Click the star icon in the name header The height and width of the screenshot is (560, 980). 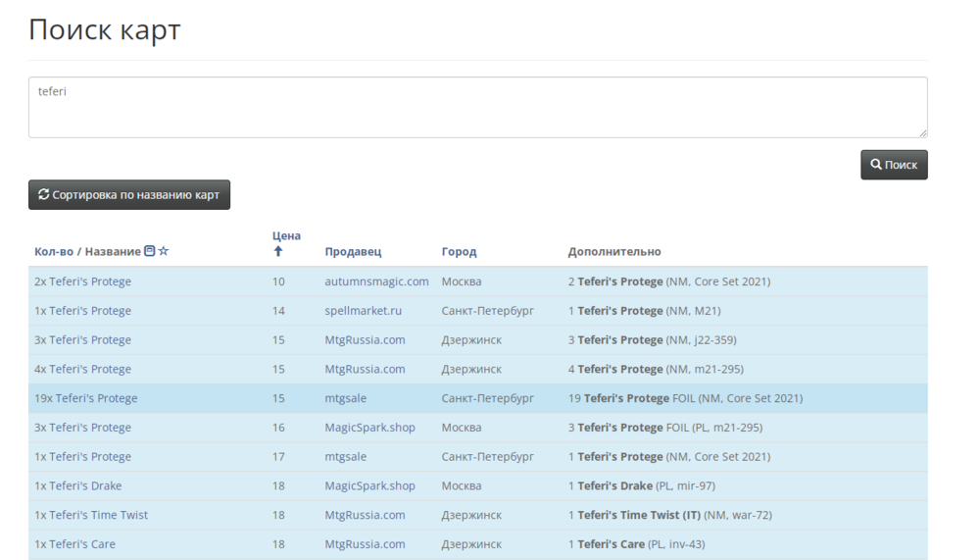pos(164,252)
